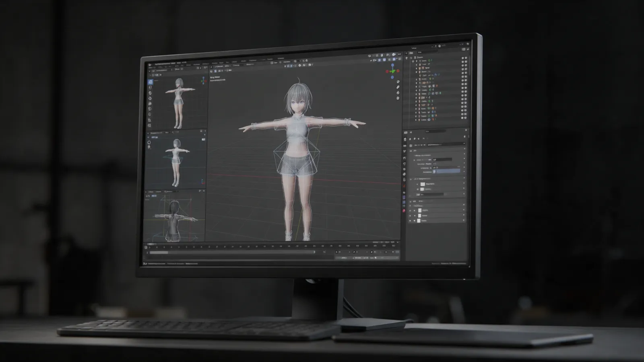Toggle eye of first row in lower Properties list

[410, 210]
